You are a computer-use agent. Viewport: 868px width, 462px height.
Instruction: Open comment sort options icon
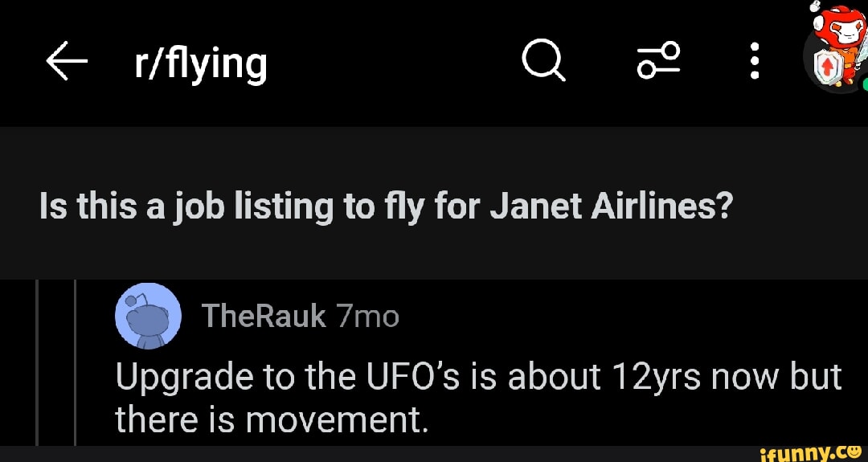pyautogui.click(x=659, y=62)
